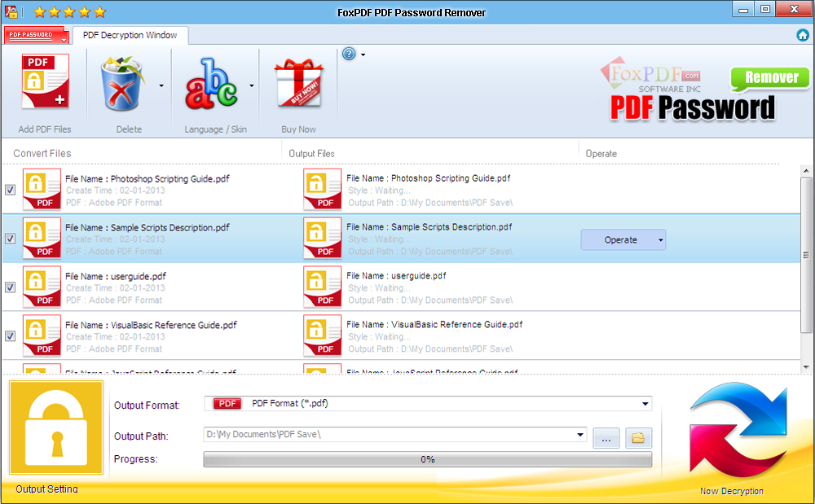Click the Buy Now label
The image size is (815, 504).
point(298,129)
